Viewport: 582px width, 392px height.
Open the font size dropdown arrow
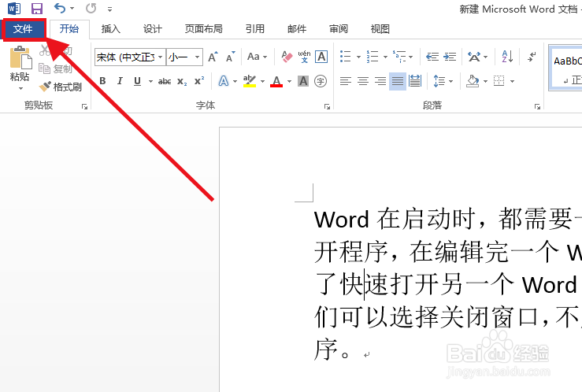[198, 57]
